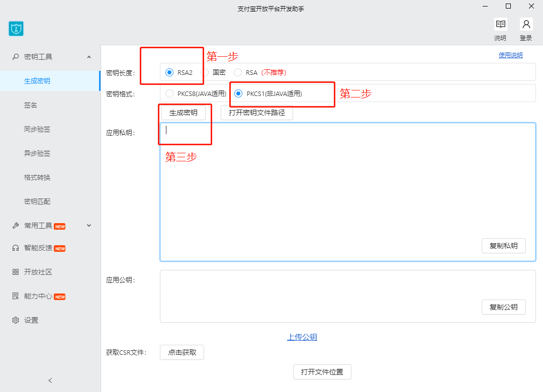Click the 开放社区 grid icon
The image size is (543, 392).
tap(16, 272)
